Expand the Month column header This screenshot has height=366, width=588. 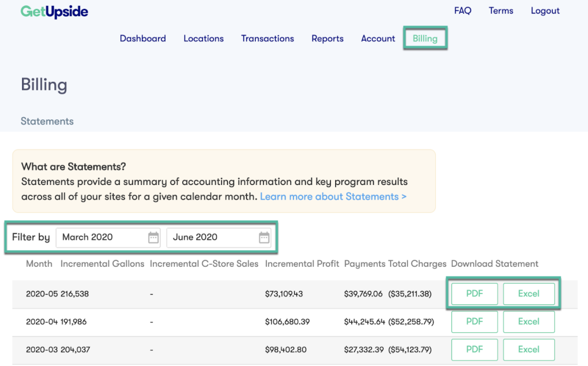pos(39,263)
